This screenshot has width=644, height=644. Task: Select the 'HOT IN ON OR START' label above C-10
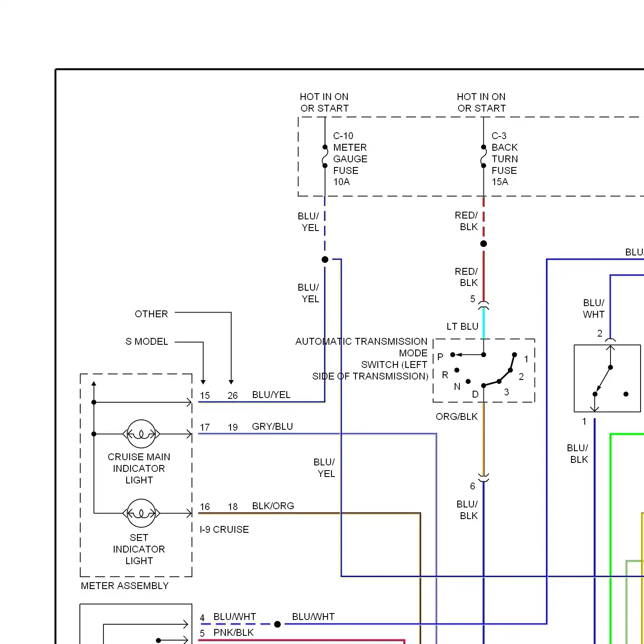click(324, 103)
